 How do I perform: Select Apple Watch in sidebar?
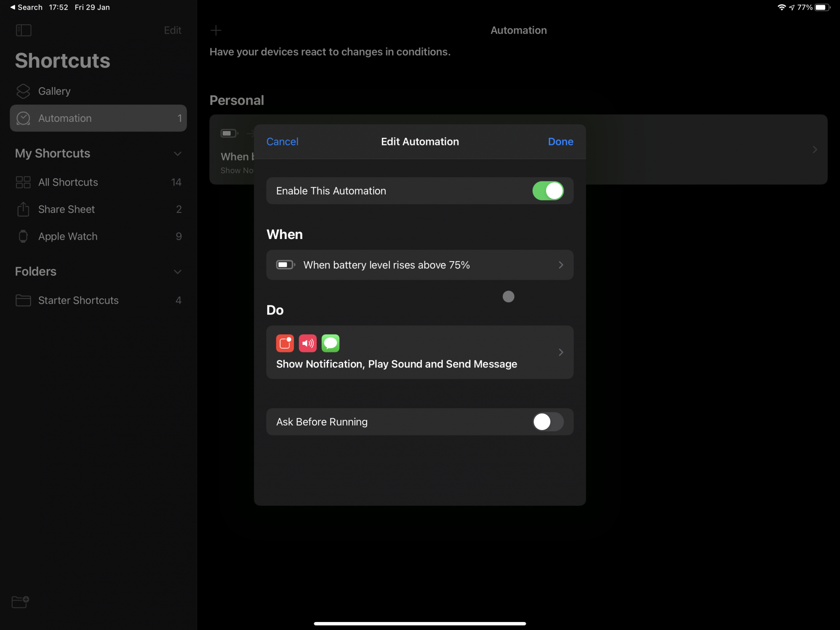(68, 236)
